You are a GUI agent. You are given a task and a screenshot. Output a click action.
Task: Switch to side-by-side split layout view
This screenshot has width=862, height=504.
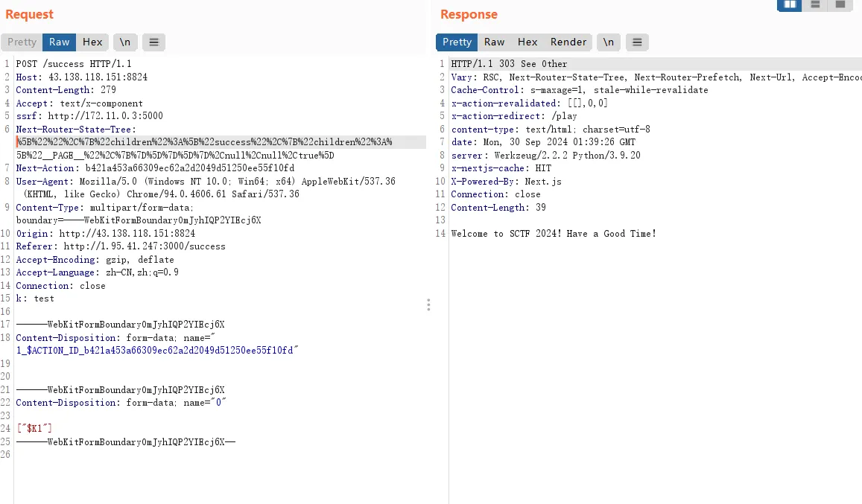tap(790, 4)
